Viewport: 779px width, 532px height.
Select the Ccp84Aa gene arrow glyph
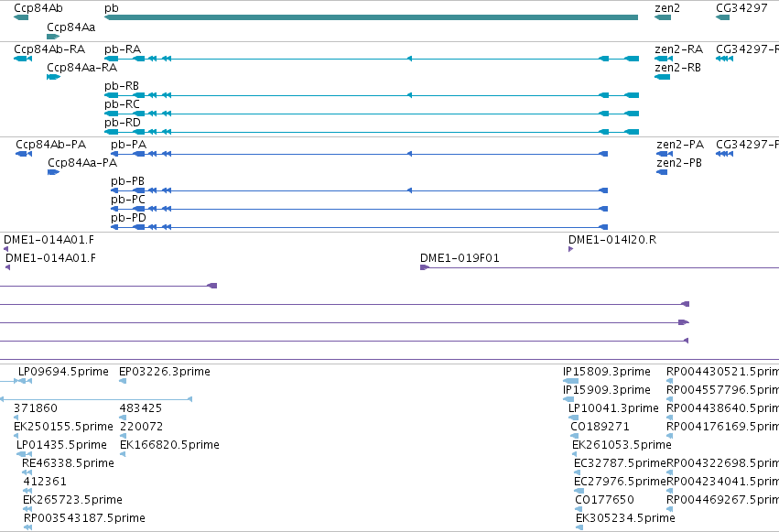click(x=53, y=37)
